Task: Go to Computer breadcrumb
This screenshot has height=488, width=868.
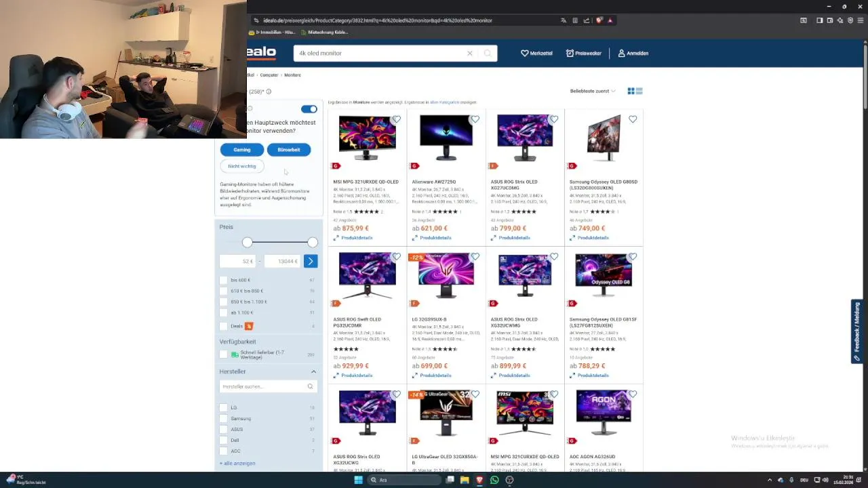Action: (x=269, y=75)
